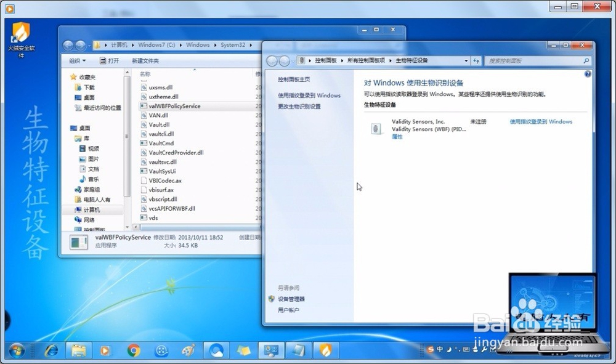Open the 组织 dropdown menu in Explorer

(x=78, y=61)
